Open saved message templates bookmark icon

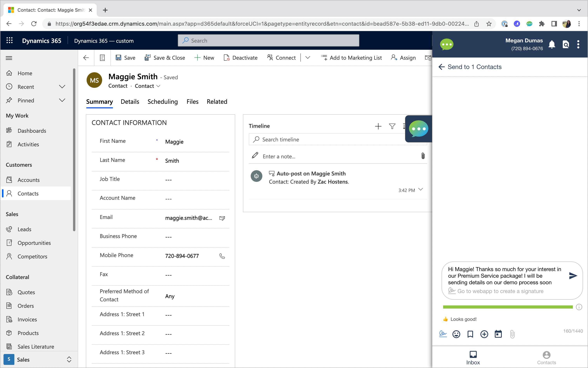click(x=470, y=334)
